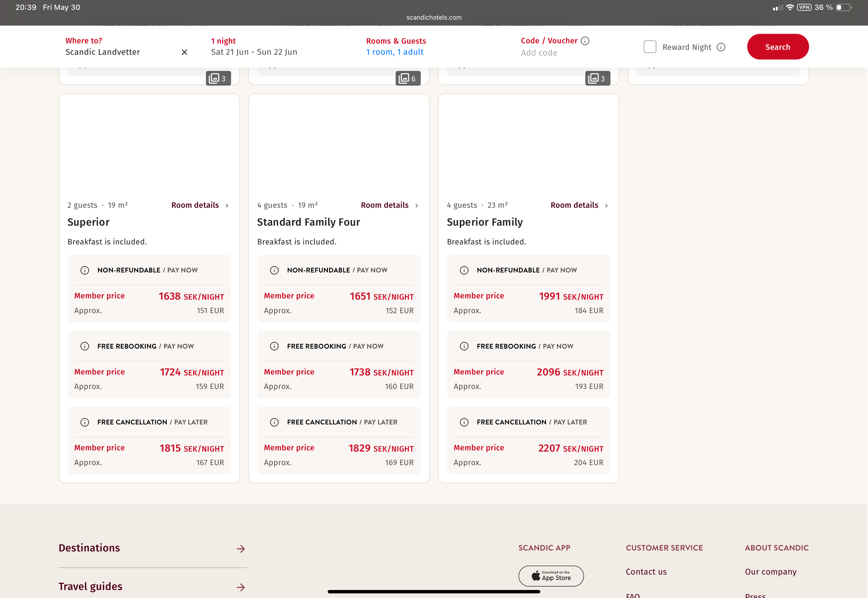Clear the Scandic Landvetter destination field
The image size is (868, 598).
[184, 52]
